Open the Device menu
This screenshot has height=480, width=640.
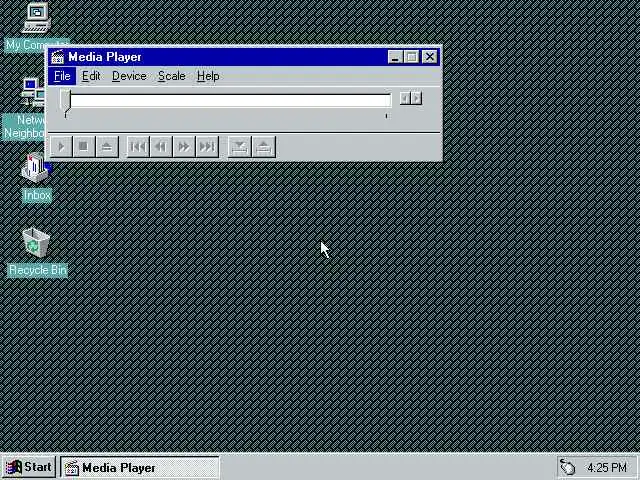coord(129,76)
